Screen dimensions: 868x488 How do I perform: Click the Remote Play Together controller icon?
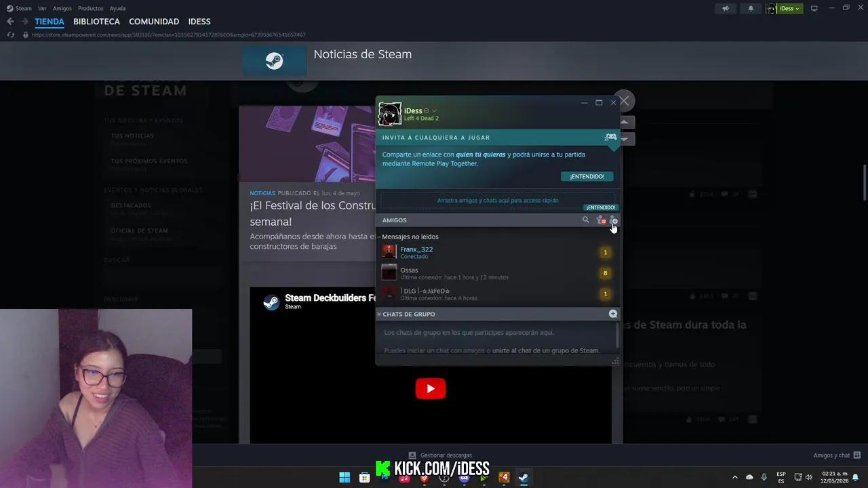[x=611, y=137]
